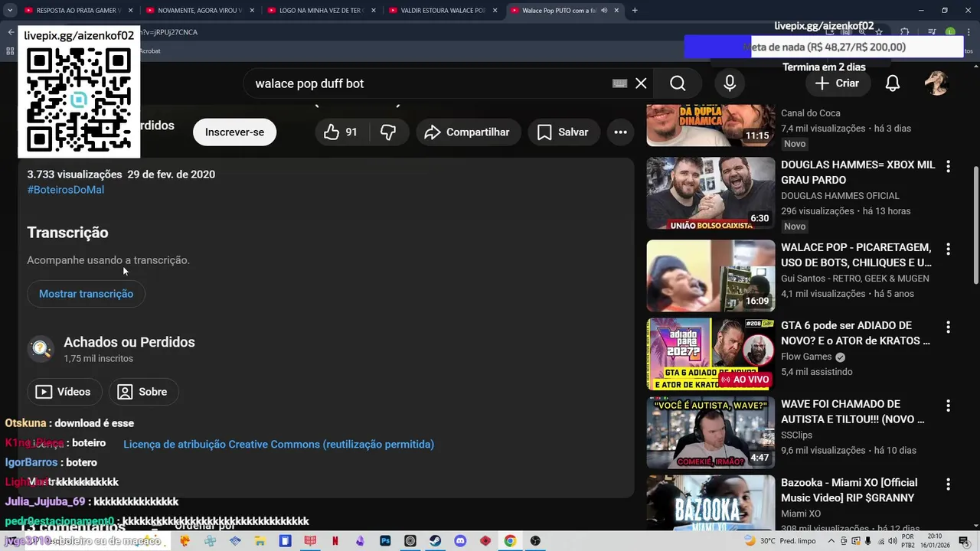The height and width of the screenshot is (551, 980).
Task: Click the magnifier search button
Action: coord(678,83)
